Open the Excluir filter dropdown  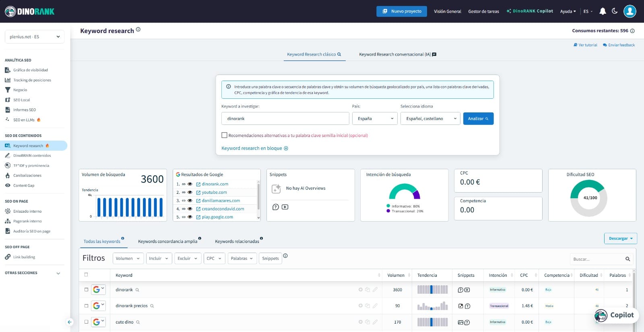(188, 258)
